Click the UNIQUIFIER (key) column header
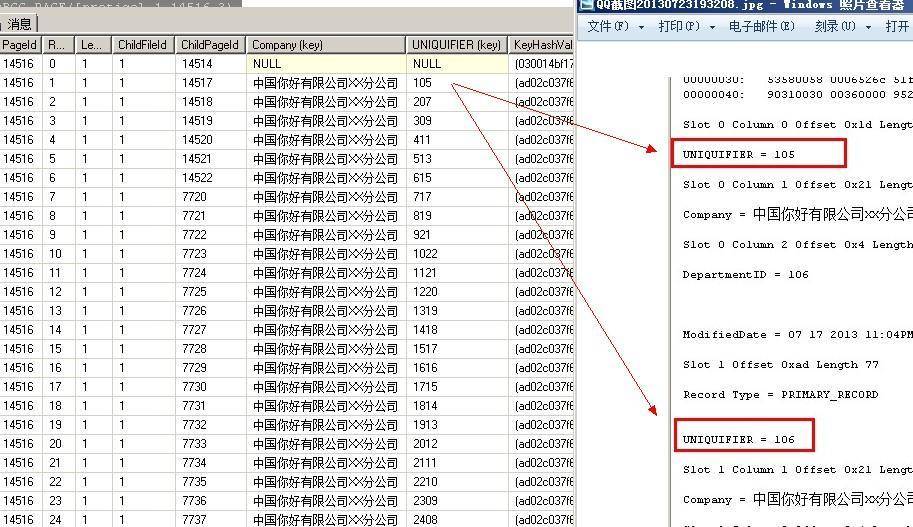Screen dimensions: 913x527 pyautogui.click(x=457, y=45)
